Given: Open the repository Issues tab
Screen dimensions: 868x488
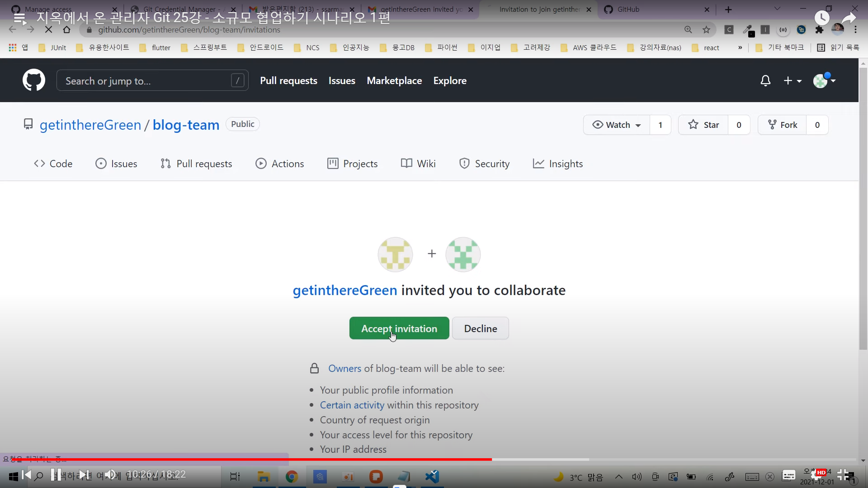Looking at the screenshot, I should click(x=116, y=164).
